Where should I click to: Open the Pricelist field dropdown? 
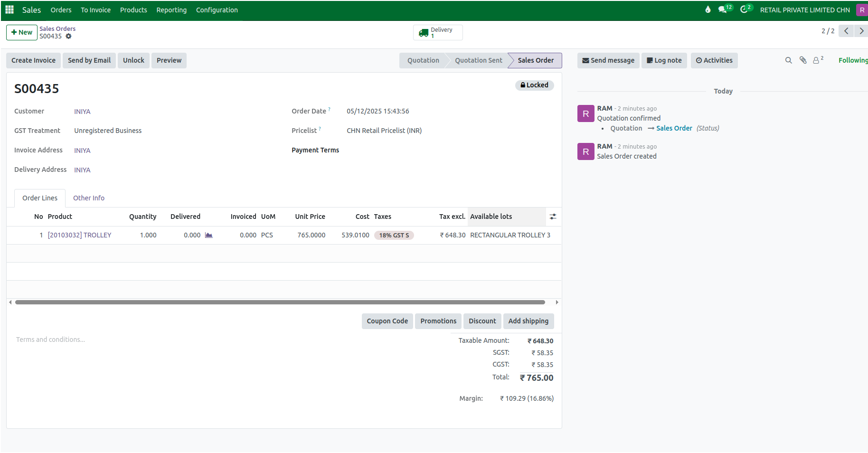pyautogui.click(x=384, y=130)
